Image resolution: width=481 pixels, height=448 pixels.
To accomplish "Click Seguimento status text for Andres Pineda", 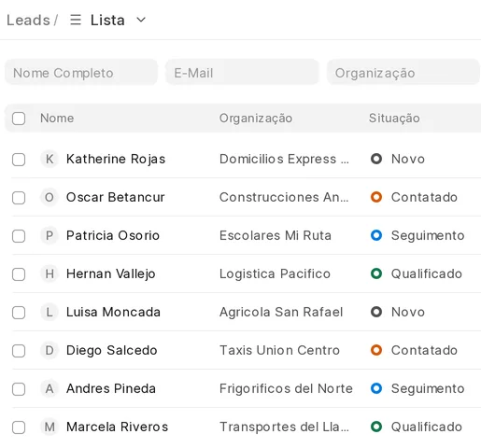I will coord(428,389).
